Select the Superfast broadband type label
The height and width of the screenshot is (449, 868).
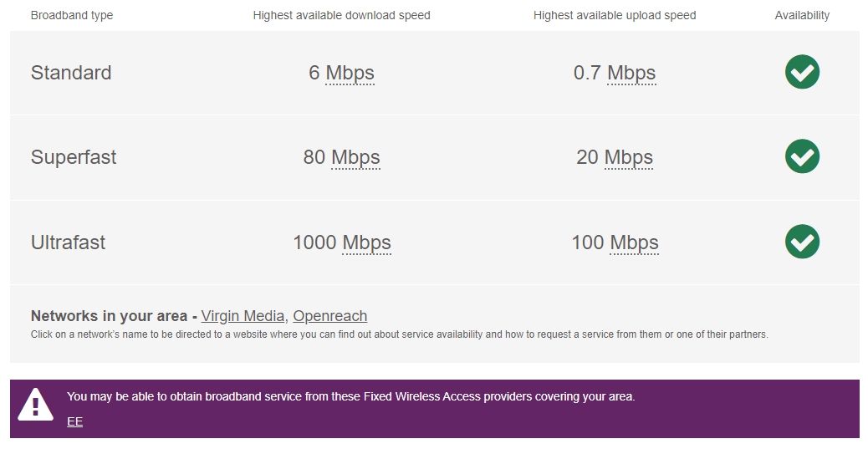[74, 157]
